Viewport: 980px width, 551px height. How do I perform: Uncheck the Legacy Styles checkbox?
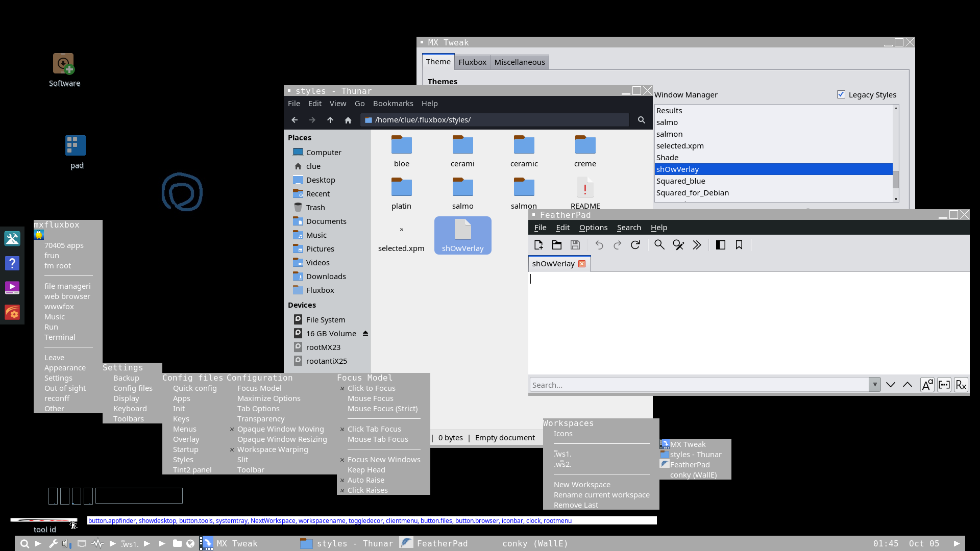point(841,95)
